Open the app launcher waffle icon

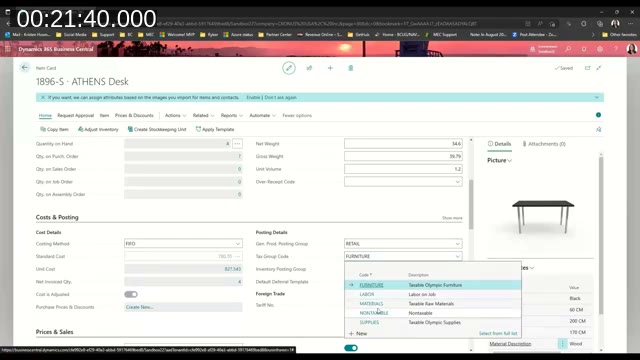point(8,49)
